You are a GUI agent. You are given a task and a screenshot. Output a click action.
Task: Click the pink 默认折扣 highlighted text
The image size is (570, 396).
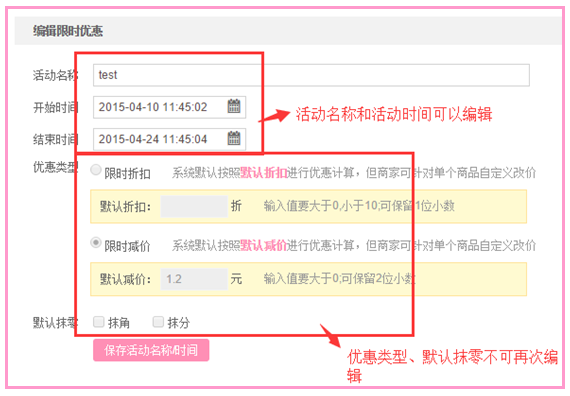pyautogui.click(x=264, y=173)
